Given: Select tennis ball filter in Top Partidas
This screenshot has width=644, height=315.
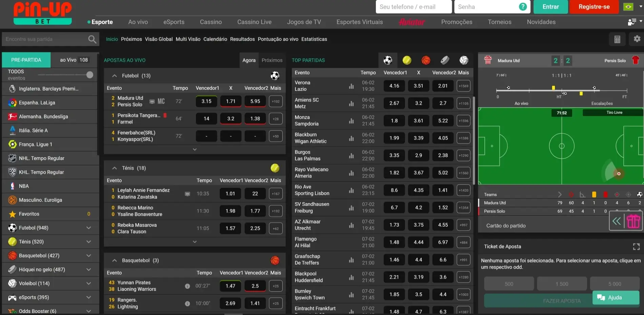Looking at the screenshot, I should [407, 60].
